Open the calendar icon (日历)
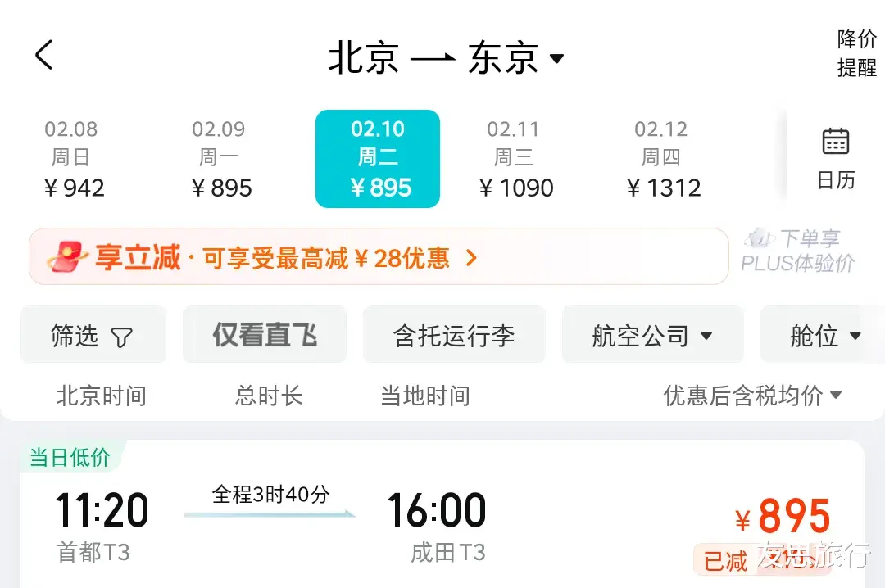 (835, 142)
